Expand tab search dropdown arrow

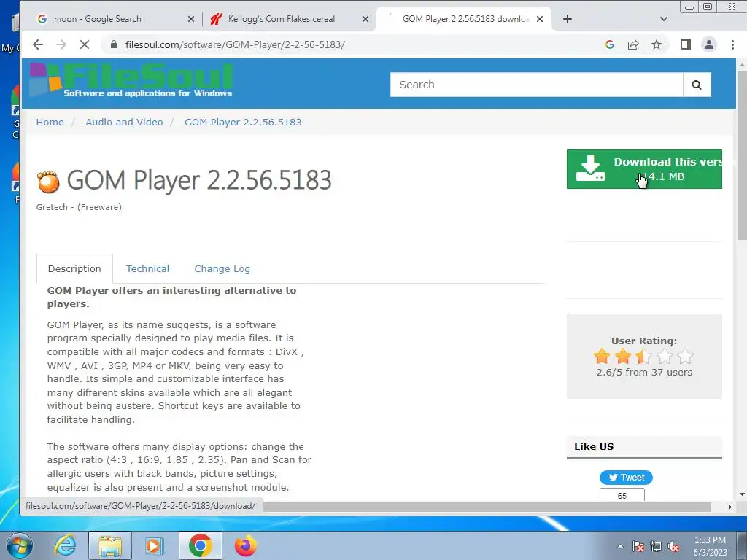[664, 19]
